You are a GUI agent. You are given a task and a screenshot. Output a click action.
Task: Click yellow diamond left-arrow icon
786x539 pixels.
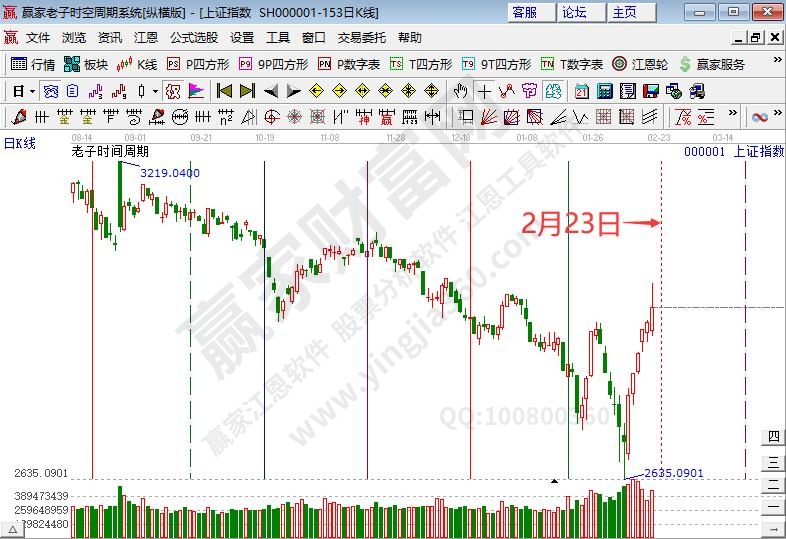316,91
